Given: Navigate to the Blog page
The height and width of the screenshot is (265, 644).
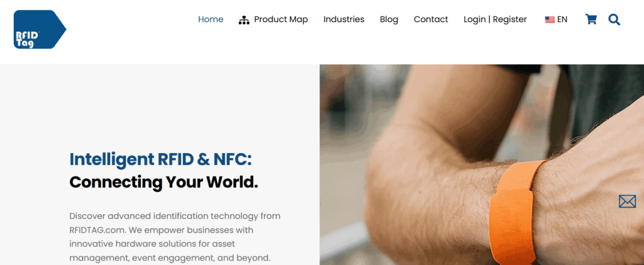Looking at the screenshot, I should [x=389, y=20].
